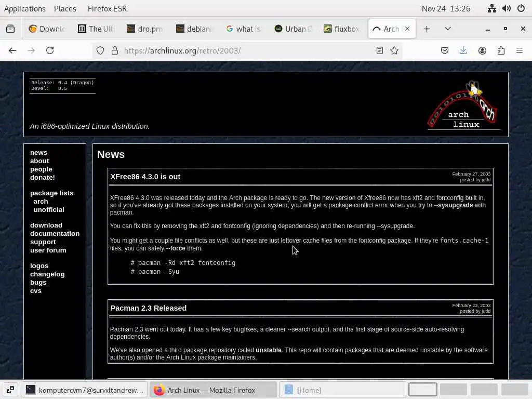Close the Arch tab
The width and height of the screenshot is (532, 399).
click(x=407, y=29)
